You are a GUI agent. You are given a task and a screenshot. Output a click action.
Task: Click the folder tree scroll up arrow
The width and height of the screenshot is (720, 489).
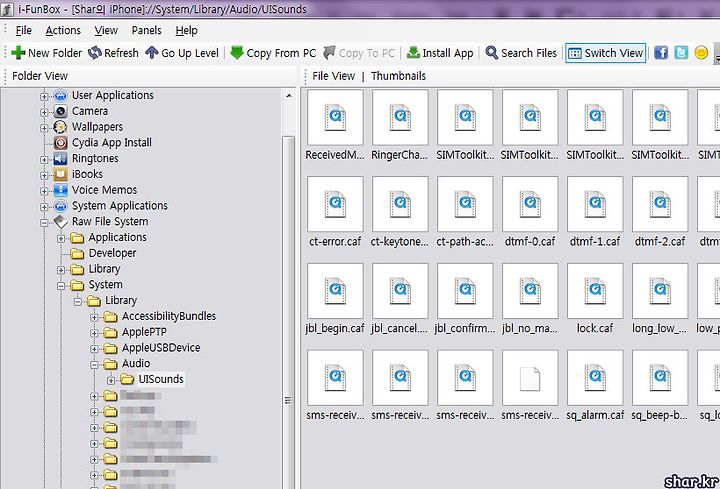click(288, 96)
